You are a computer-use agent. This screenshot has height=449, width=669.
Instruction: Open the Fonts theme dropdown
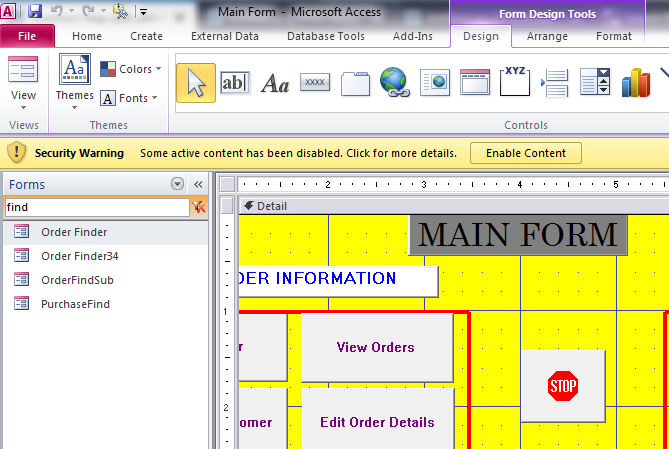click(x=129, y=98)
